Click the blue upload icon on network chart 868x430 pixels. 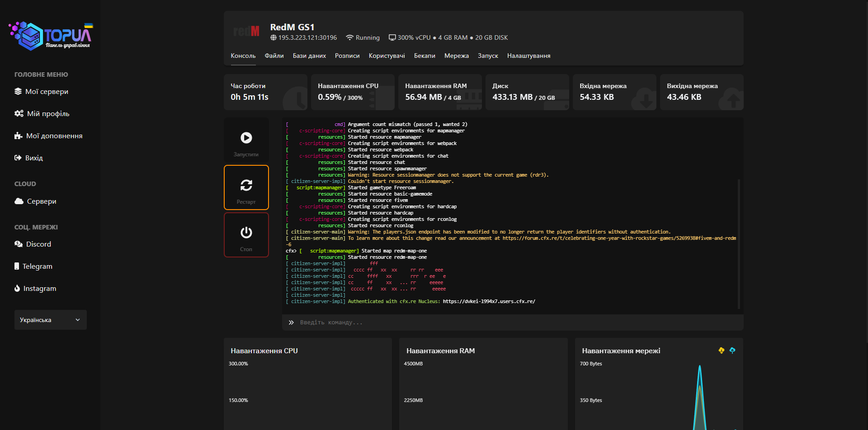click(732, 351)
